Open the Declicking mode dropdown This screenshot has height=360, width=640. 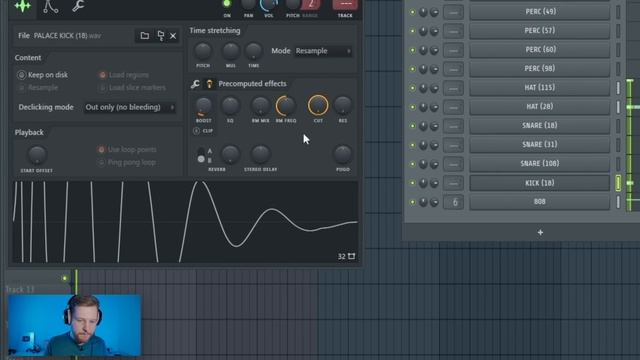129,107
